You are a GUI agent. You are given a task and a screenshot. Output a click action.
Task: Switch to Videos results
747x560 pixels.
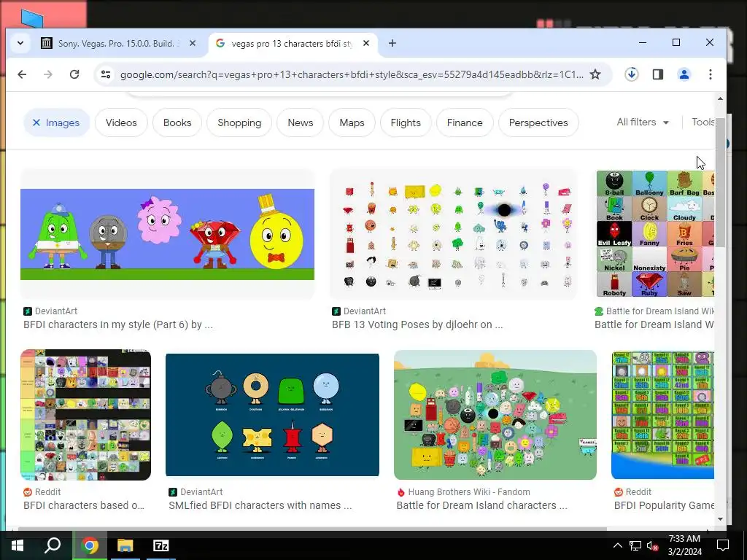tap(121, 122)
